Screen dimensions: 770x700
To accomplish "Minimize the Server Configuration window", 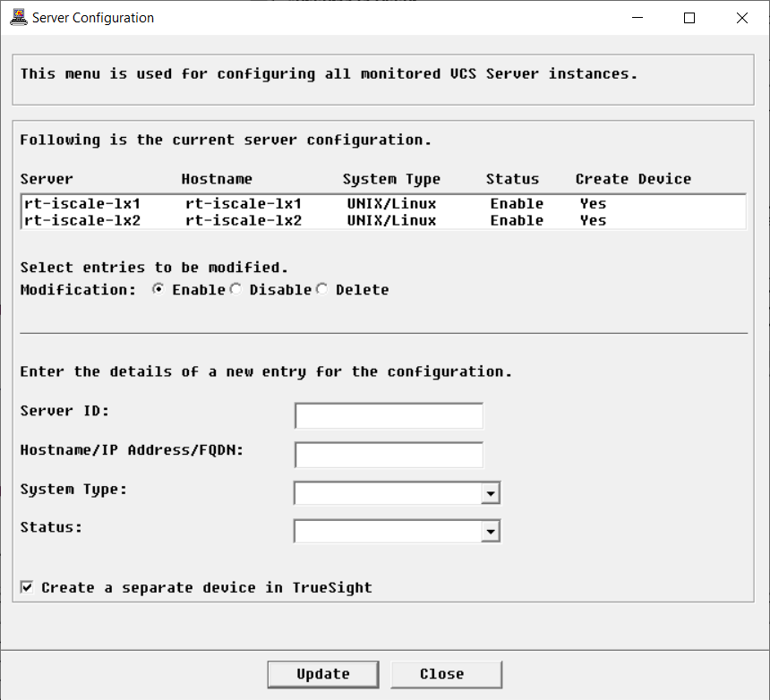I will point(637,17).
